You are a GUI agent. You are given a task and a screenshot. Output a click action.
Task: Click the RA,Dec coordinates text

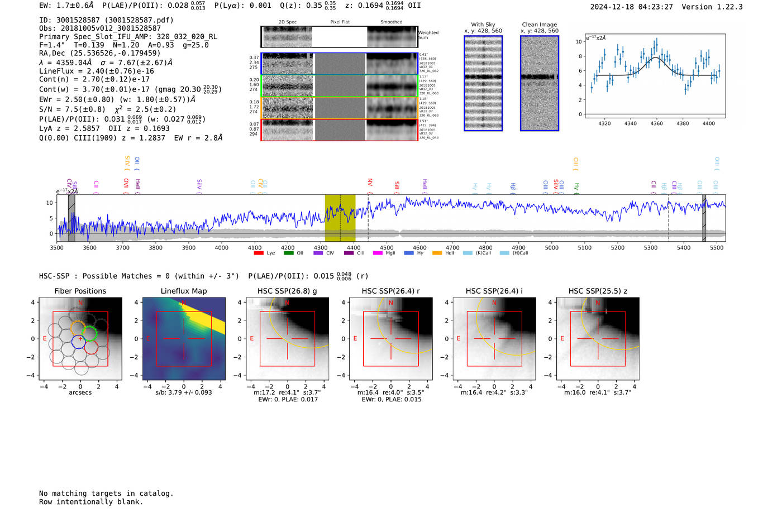pyautogui.click(x=100, y=54)
